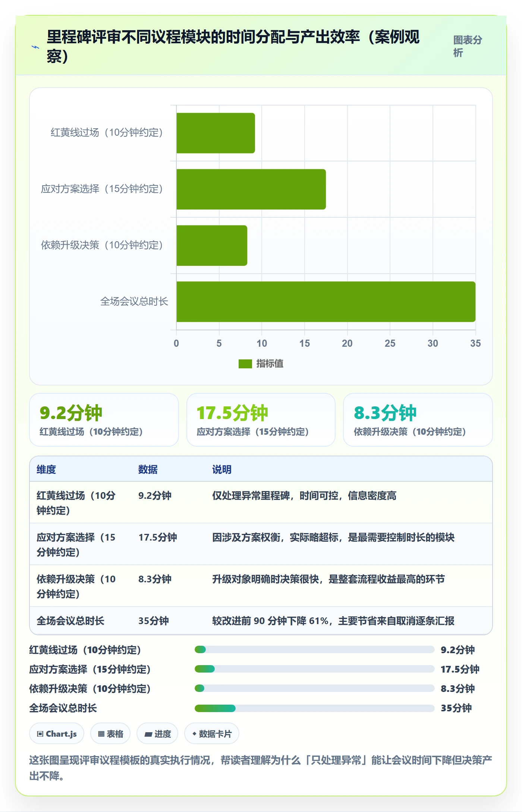Click the 应对方案选择 bar in the chart

(251, 189)
